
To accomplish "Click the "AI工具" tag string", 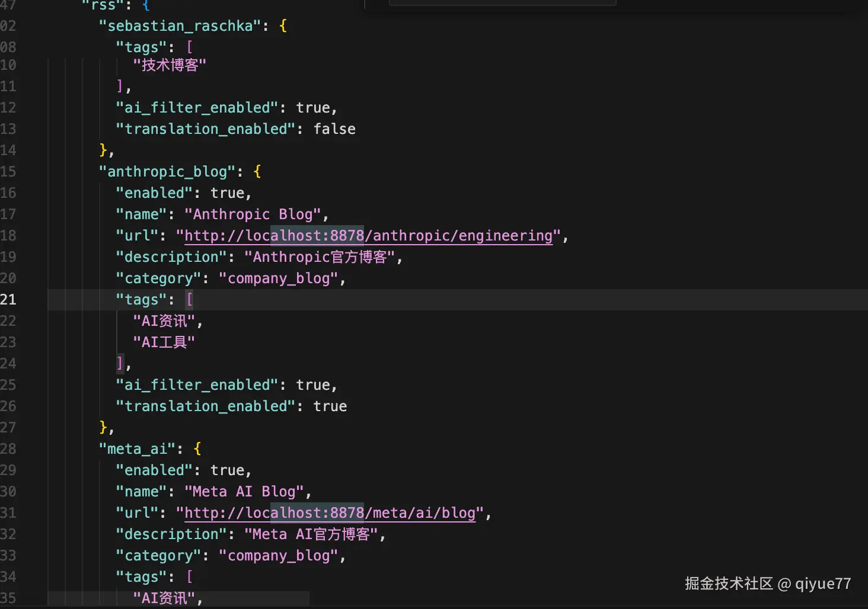I will (164, 342).
